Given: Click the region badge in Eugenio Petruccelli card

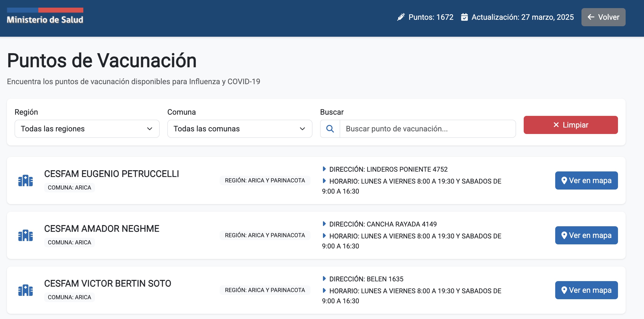Looking at the screenshot, I should point(265,180).
